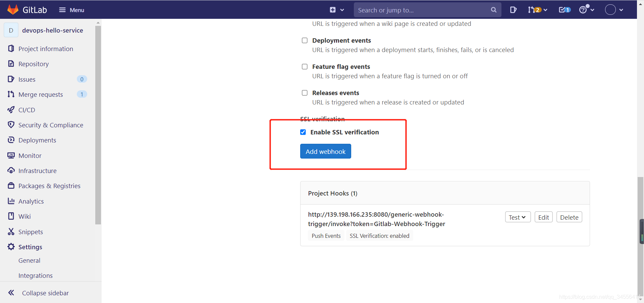Delete the existing project hook
This screenshot has height=303, width=644.
[x=569, y=217]
